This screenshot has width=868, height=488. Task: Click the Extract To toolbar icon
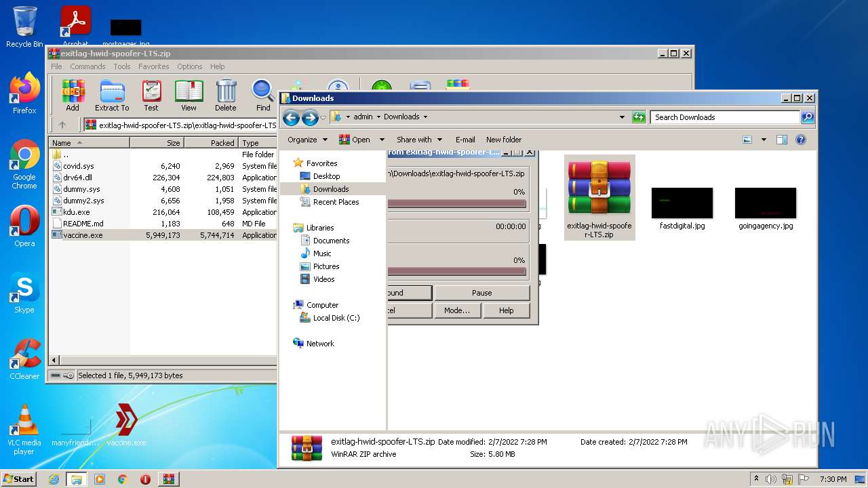(x=112, y=95)
